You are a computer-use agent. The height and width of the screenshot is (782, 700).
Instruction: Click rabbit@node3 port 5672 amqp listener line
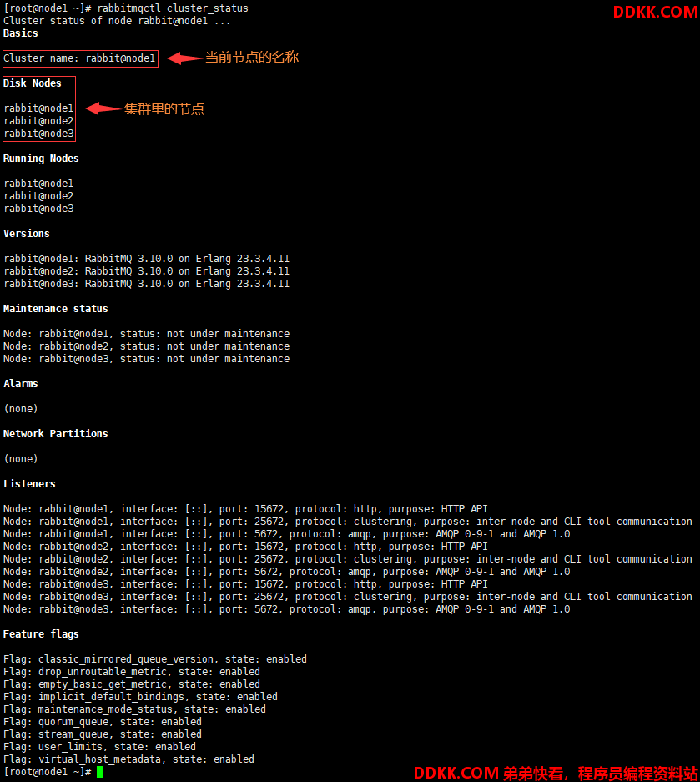pyautogui.click(x=287, y=609)
